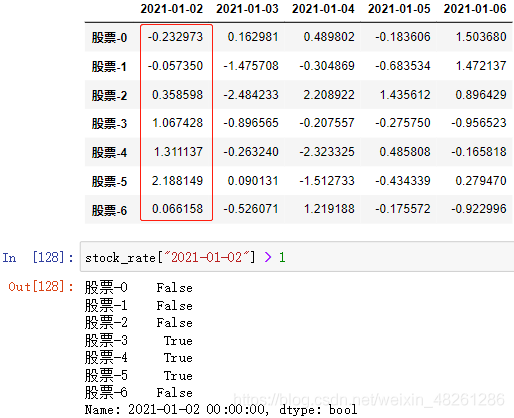Click table row label 股票-6

pos(109,210)
